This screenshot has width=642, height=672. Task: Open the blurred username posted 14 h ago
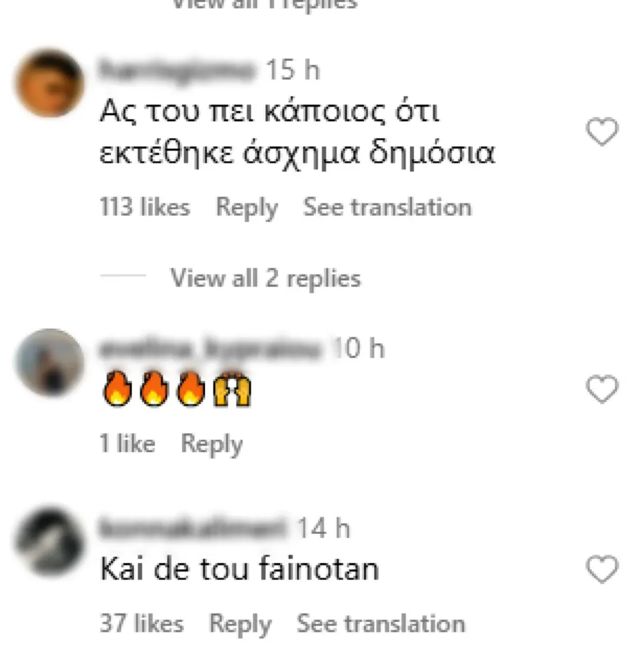(193, 529)
